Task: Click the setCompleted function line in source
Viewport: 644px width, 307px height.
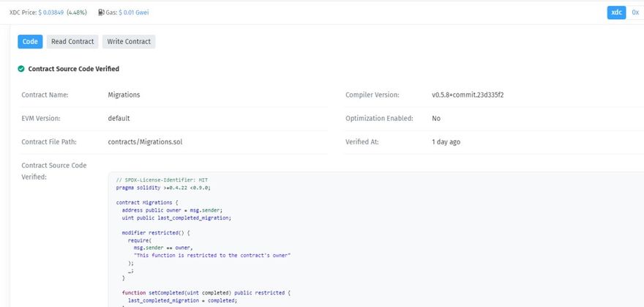Action: [206, 293]
